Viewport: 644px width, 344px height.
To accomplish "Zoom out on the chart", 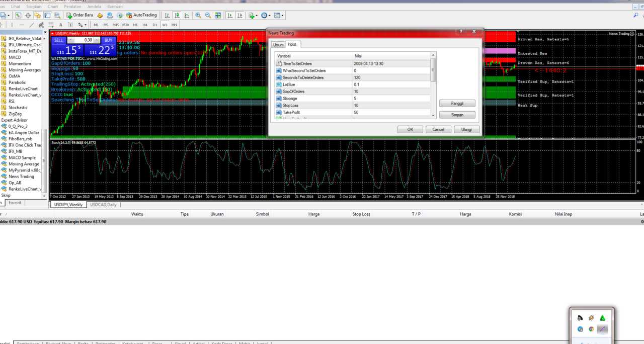I will (x=208, y=16).
